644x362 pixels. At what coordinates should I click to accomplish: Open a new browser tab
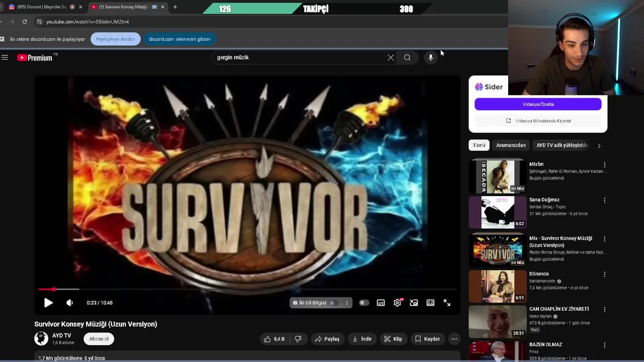[175, 7]
